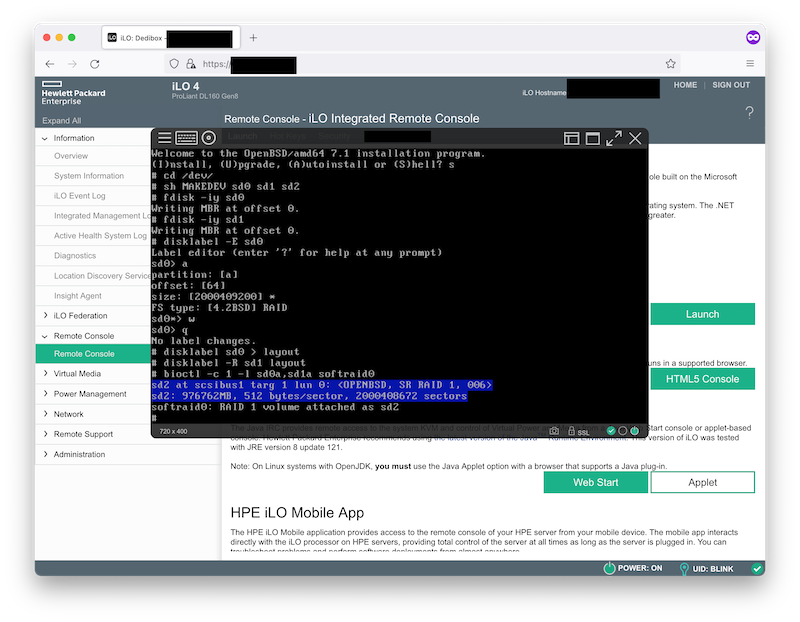Expand the Network section
800x622 pixels.
pyautogui.click(x=45, y=414)
